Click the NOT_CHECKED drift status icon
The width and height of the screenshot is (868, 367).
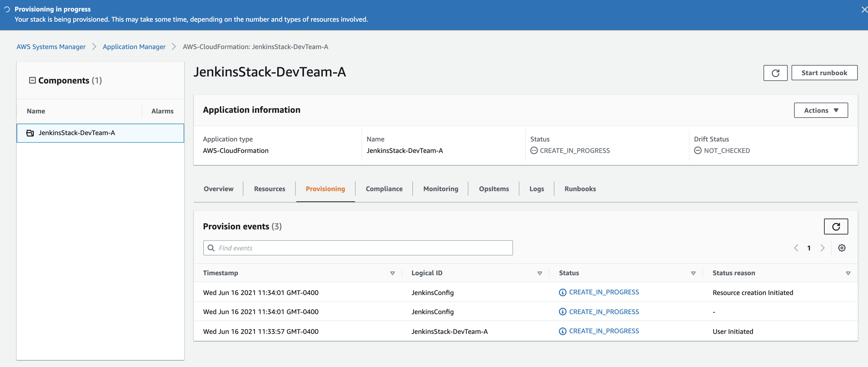click(x=696, y=150)
